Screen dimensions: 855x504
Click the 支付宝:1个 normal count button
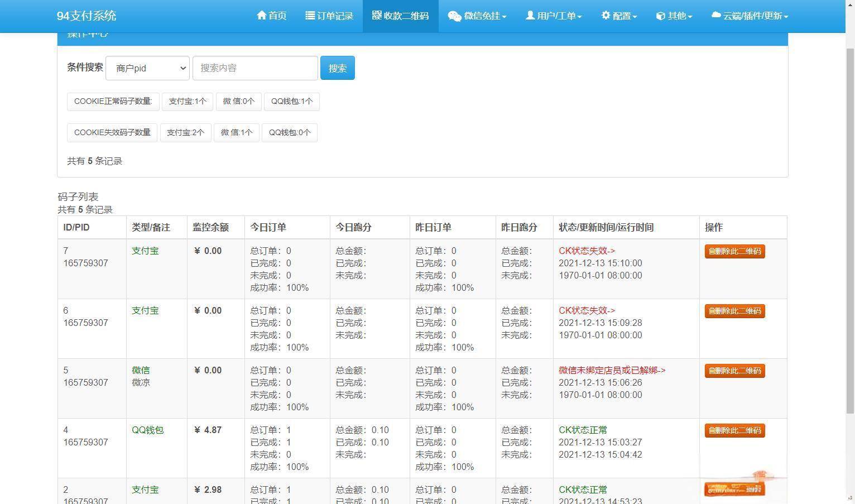pos(188,102)
